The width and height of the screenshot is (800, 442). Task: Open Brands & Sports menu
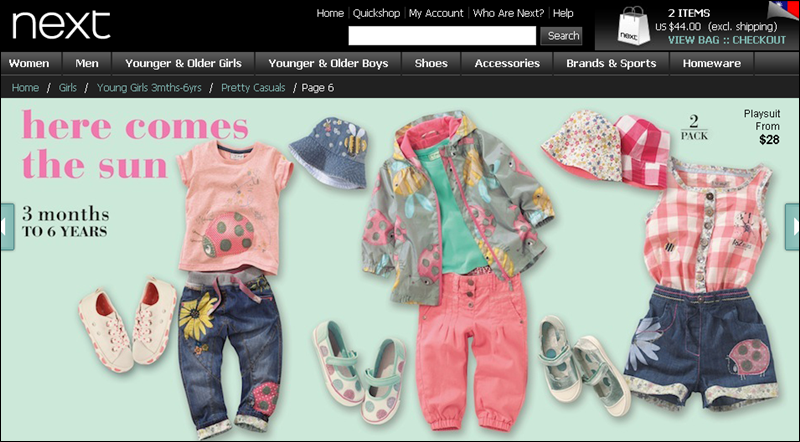(x=611, y=63)
